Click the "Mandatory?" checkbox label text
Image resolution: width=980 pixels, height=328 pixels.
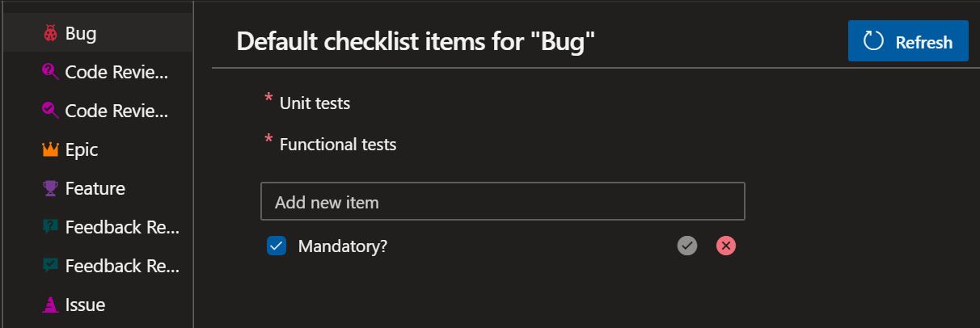[x=343, y=246]
